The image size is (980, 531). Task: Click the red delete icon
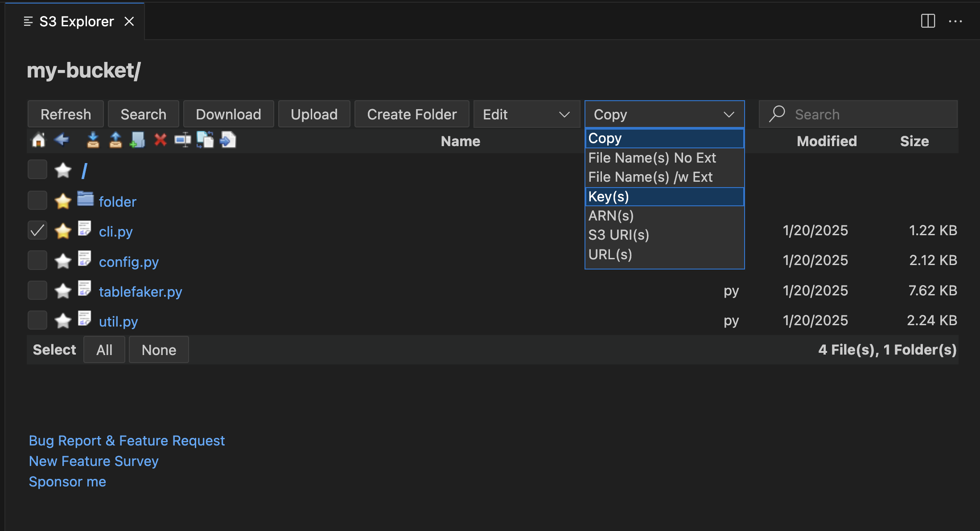(160, 140)
